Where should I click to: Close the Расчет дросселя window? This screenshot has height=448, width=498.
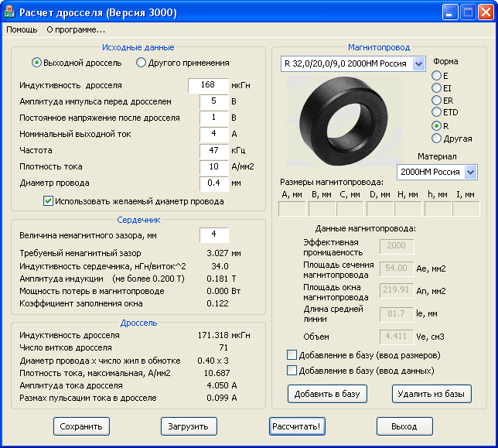pyautogui.click(x=486, y=12)
